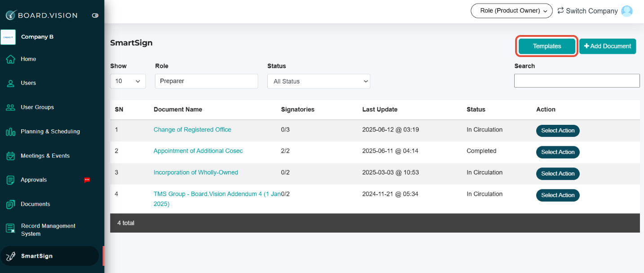Click the 4 total footer text

126,223
